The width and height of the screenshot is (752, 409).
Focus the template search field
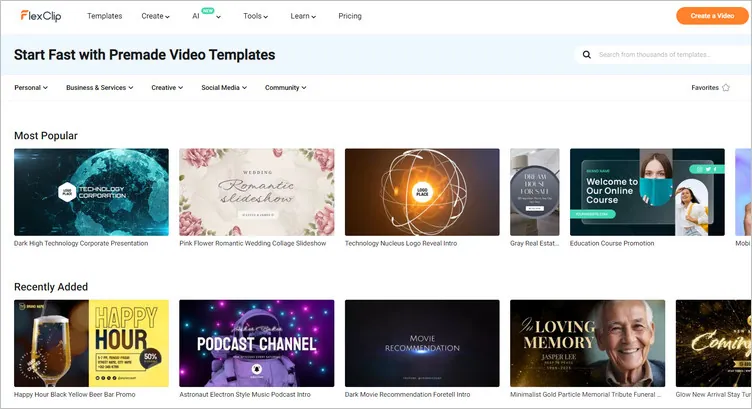click(663, 55)
